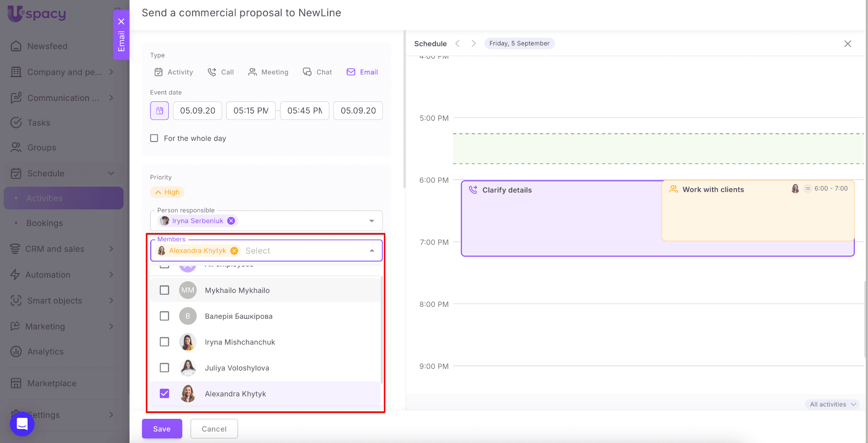Viewport: 868px width, 443px height.
Task: Check the For the whole day box
Action: [154, 138]
